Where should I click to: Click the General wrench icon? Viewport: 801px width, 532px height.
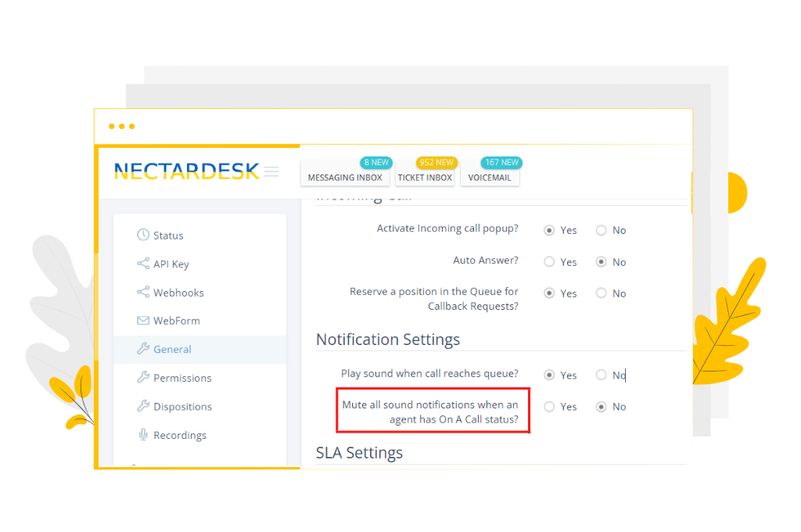(x=143, y=349)
